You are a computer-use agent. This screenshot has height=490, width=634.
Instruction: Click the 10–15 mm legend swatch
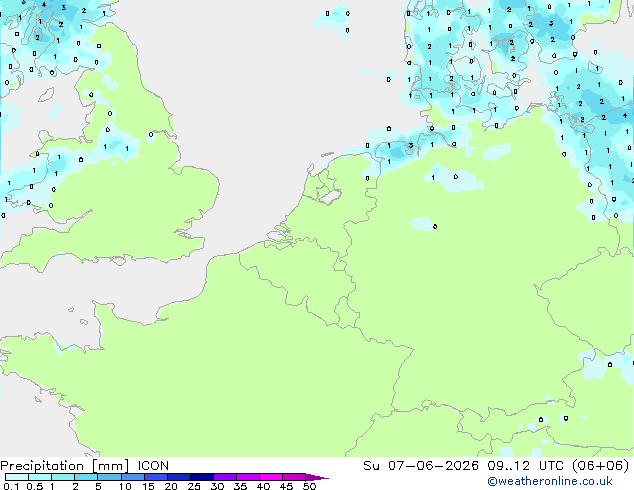point(132,477)
